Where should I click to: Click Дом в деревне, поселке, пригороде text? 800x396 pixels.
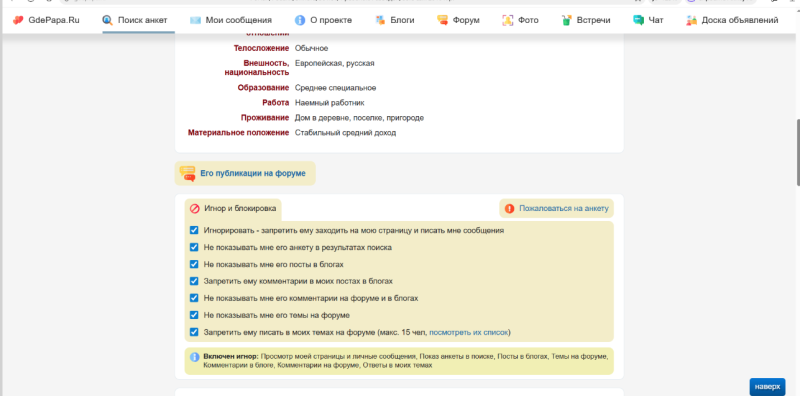click(359, 118)
